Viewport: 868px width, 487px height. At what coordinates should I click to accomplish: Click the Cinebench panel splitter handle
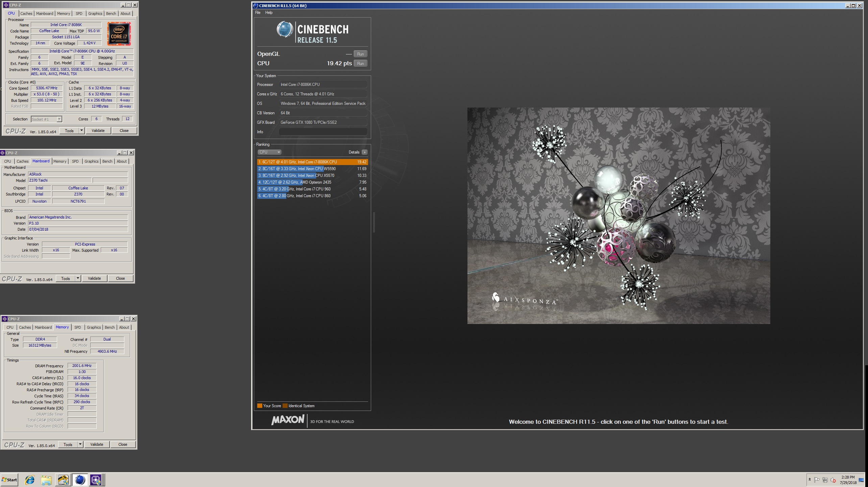click(374, 222)
